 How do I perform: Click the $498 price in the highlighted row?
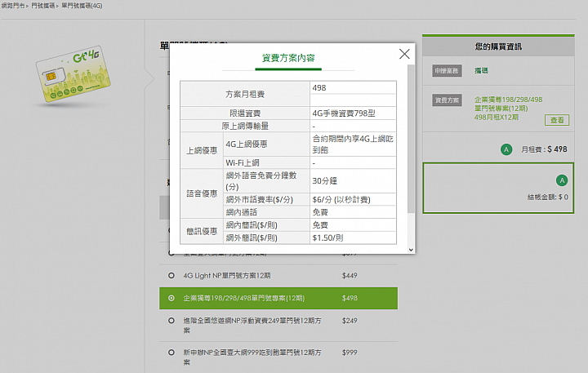click(350, 299)
